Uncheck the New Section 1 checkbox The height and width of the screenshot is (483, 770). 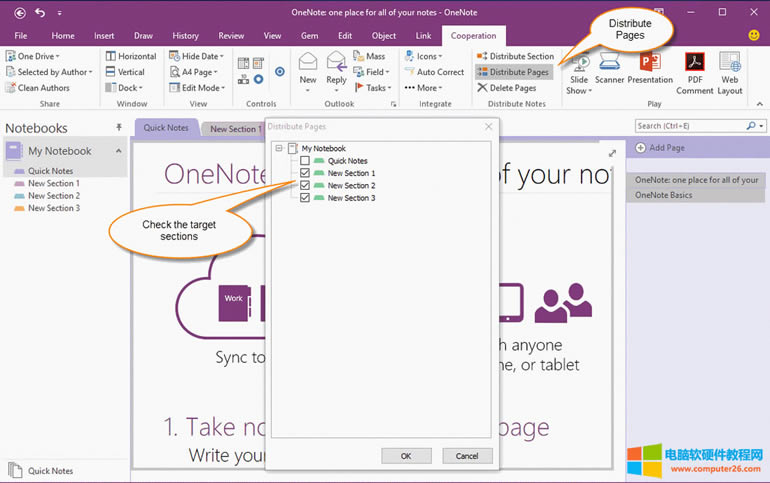coord(305,173)
